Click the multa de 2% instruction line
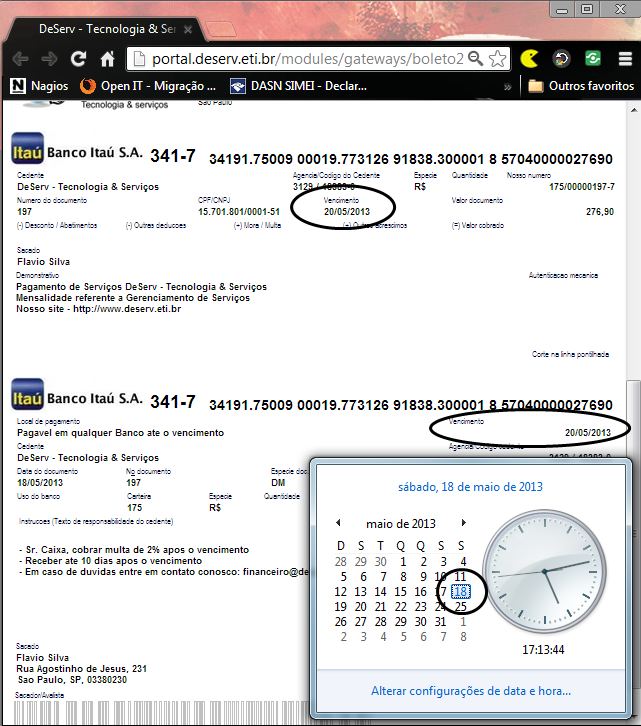Image resolution: width=641 pixels, height=726 pixels. tap(134, 550)
